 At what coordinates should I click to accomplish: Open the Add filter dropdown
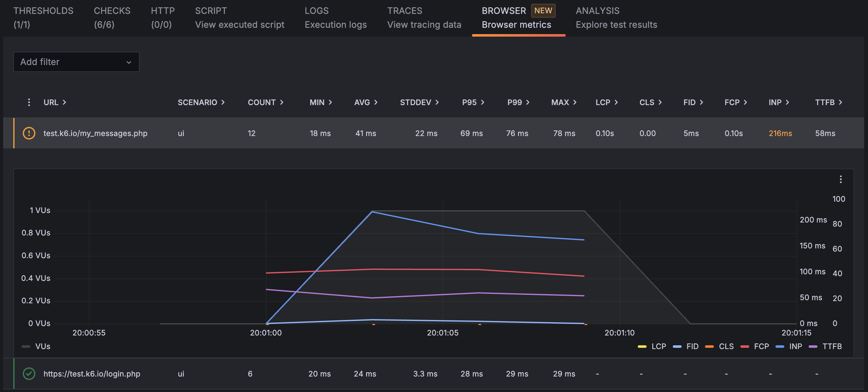point(76,62)
